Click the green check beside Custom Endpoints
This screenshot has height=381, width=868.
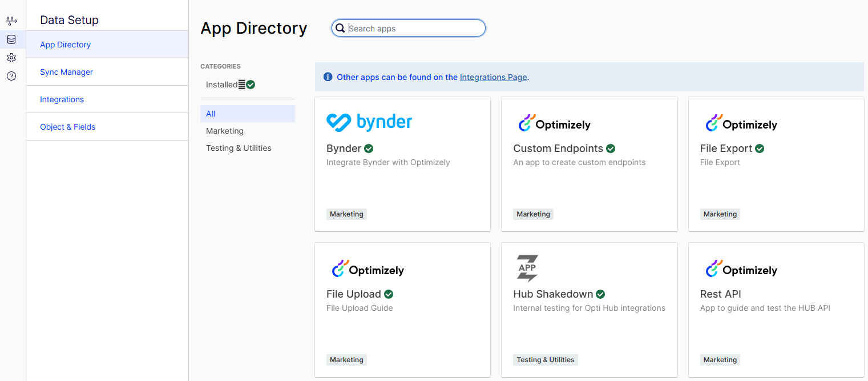click(611, 149)
